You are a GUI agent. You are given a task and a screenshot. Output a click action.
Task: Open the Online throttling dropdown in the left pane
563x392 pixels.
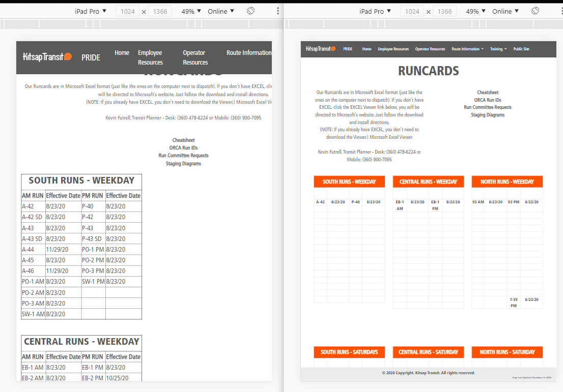(221, 11)
